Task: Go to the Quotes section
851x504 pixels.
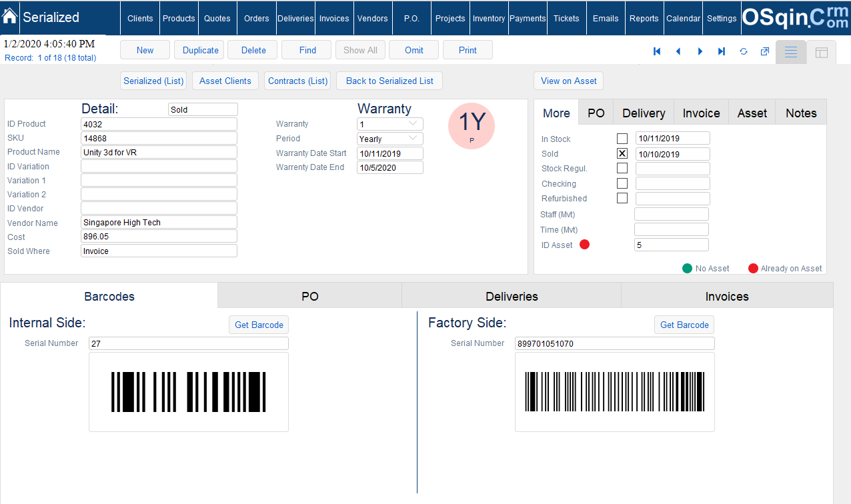Action: [x=217, y=18]
